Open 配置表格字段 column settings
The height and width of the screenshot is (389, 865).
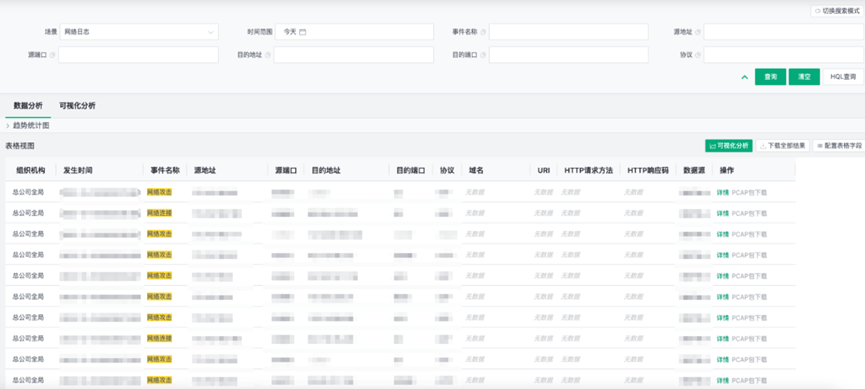(839, 146)
